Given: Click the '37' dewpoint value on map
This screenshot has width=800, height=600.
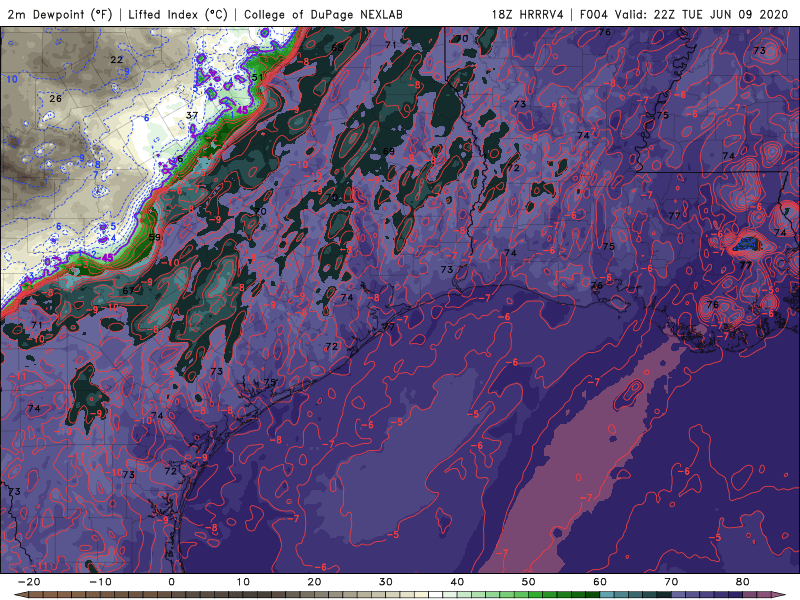Looking at the screenshot, I should pyautogui.click(x=192, y=115).
